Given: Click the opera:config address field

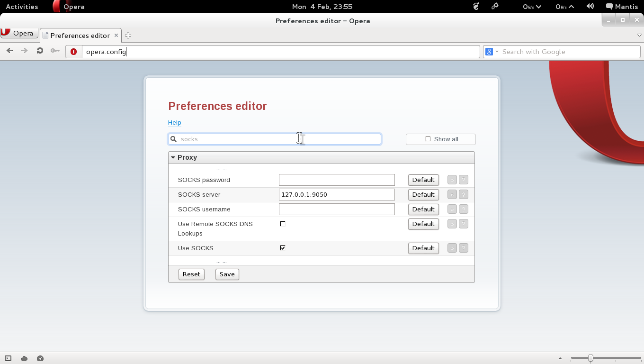Looking at the screenshot, I should click(281, 52).
